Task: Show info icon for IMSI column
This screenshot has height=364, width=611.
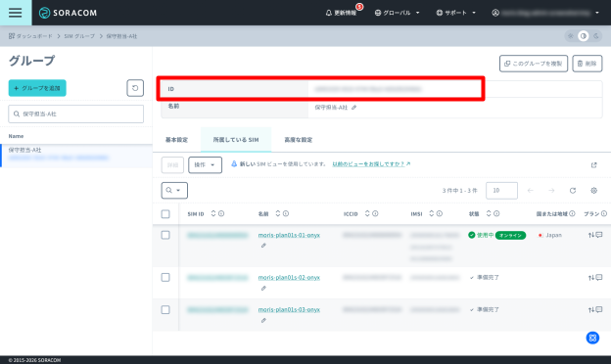Action: pyautogui.click(x=440, y=213)
